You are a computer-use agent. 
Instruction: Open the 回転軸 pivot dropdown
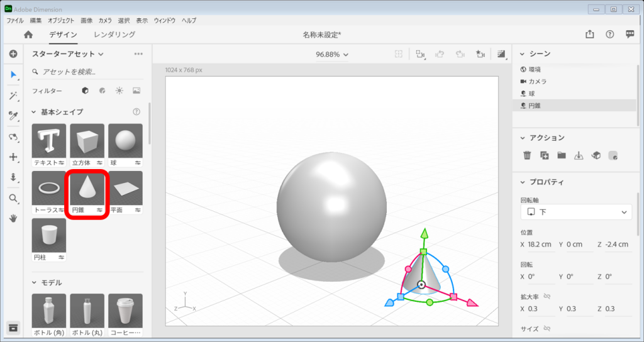[576, 212]
